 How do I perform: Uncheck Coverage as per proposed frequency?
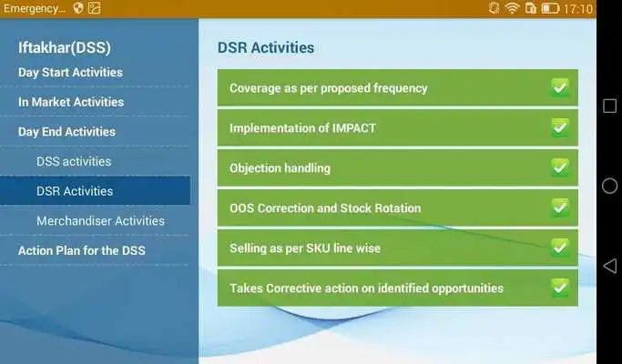tap(560, 87)
